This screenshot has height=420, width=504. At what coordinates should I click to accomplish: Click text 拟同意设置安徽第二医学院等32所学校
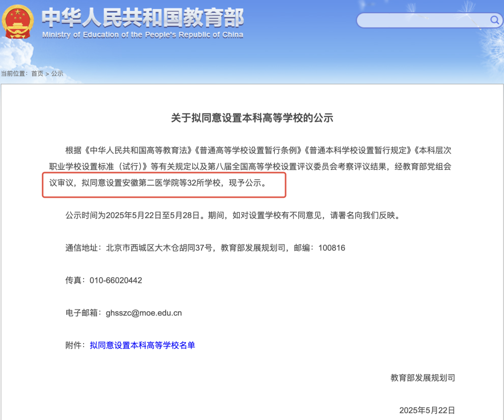click(x=151, y=183)
